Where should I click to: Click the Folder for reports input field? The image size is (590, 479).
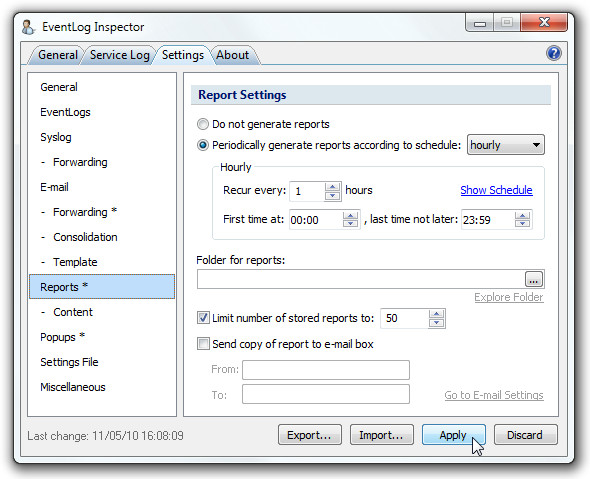click(360, 279)
